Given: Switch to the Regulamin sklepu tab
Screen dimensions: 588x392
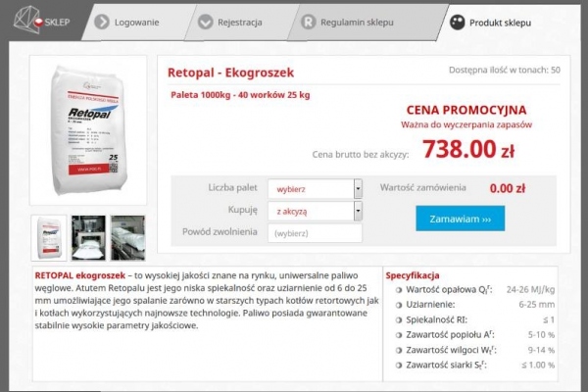Looking at the screenshot, I should (357, 23).
